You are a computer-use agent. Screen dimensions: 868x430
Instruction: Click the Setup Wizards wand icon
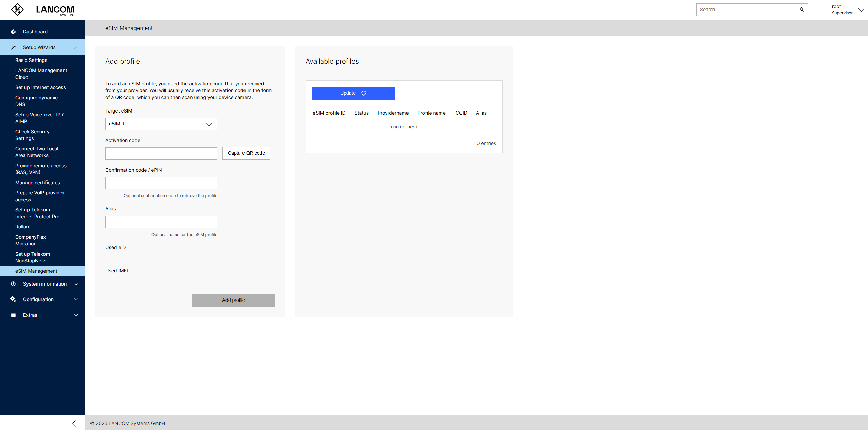(x=13, y=47)
